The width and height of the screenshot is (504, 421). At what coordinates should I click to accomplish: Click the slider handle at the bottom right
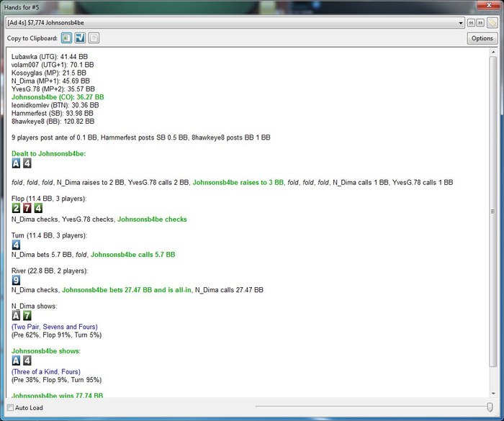pos(490,407)
